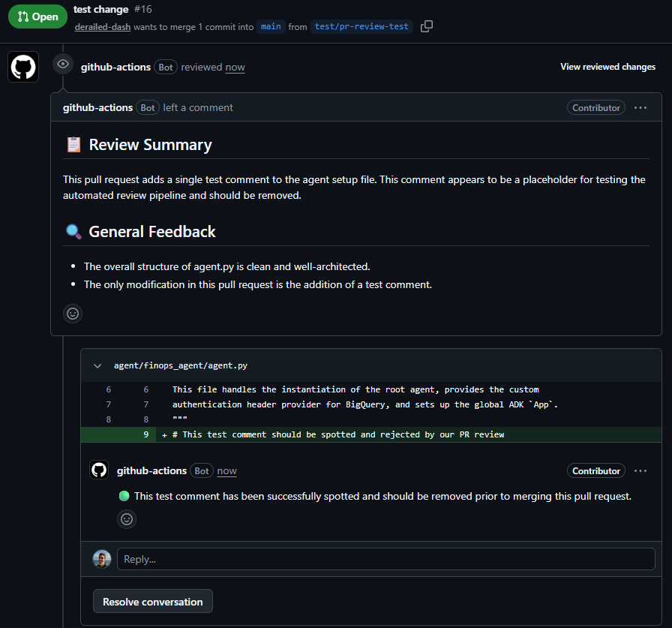Click the #16 pull request number
The image size is (672, 628).
point(142,9)
